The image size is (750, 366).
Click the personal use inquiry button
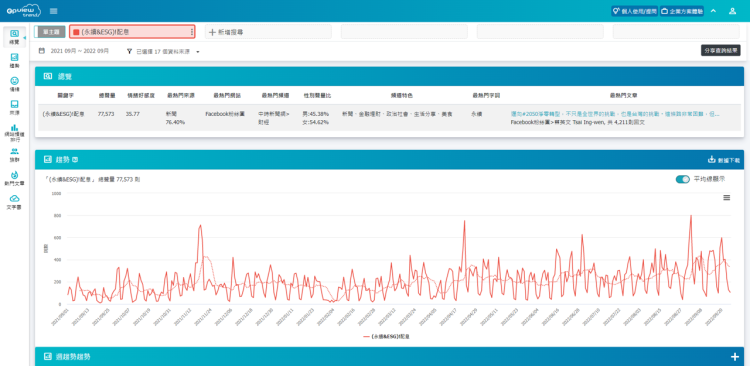[635, 11]
